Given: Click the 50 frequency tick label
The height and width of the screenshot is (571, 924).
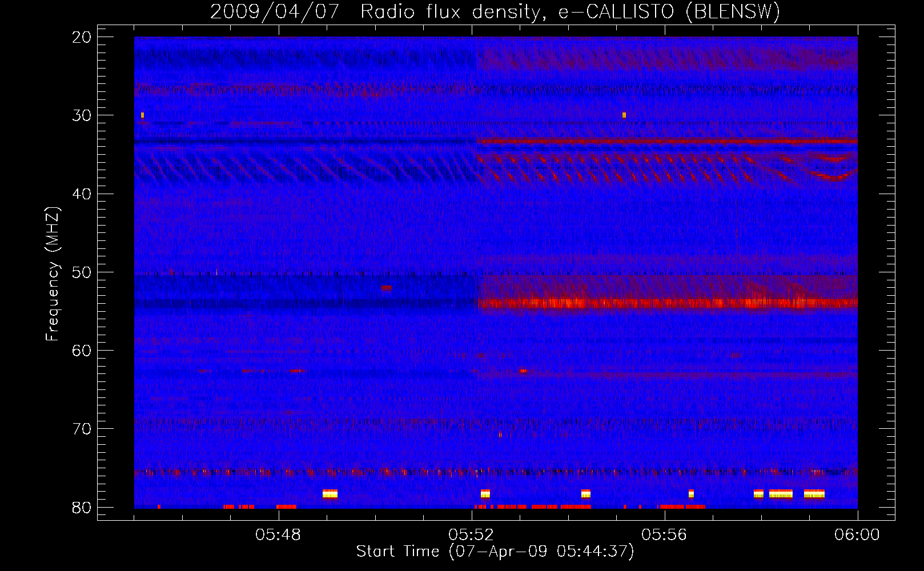Looking at the screenshot, I should [82, 272].
